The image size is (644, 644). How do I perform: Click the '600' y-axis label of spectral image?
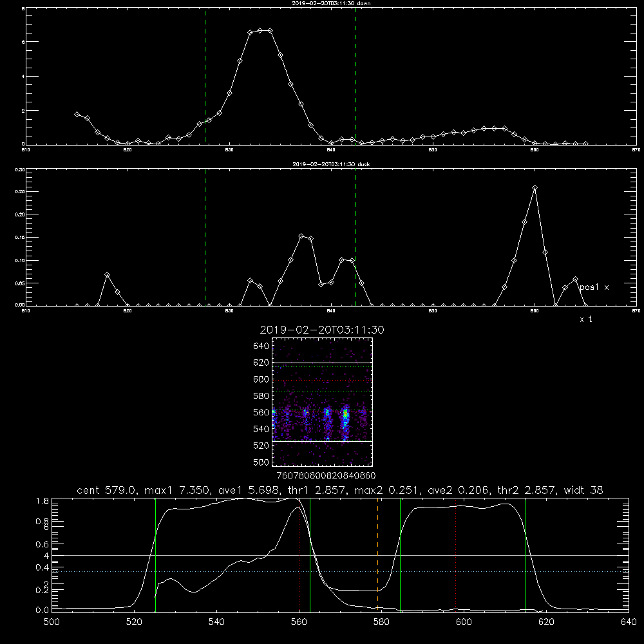coord(261,379)
